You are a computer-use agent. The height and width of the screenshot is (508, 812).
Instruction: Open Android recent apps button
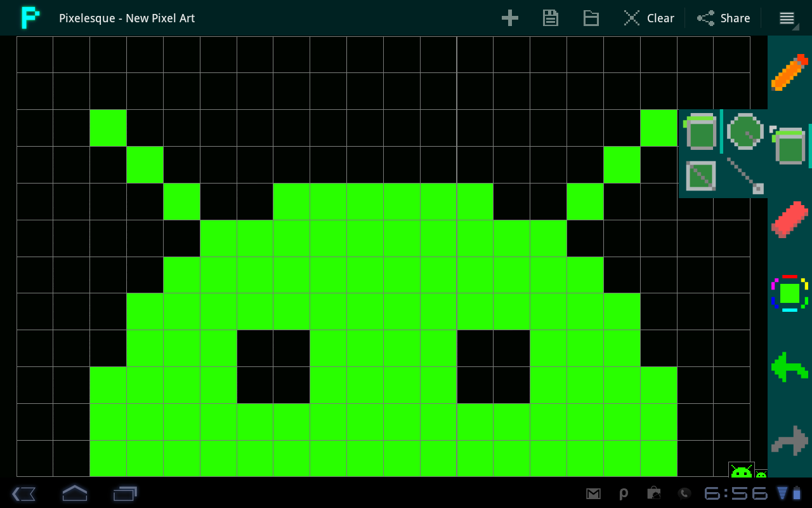[125, 493]
